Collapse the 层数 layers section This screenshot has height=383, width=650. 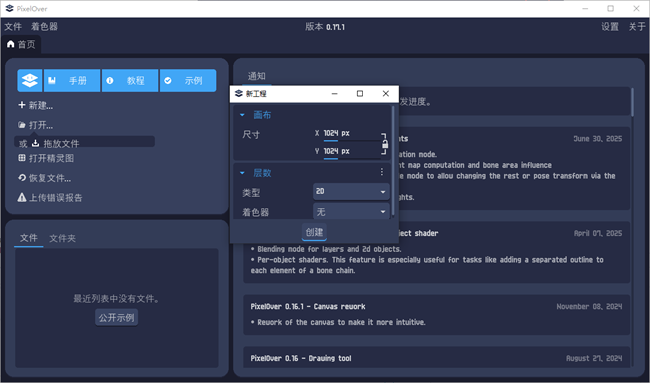(x=242, y=173)
